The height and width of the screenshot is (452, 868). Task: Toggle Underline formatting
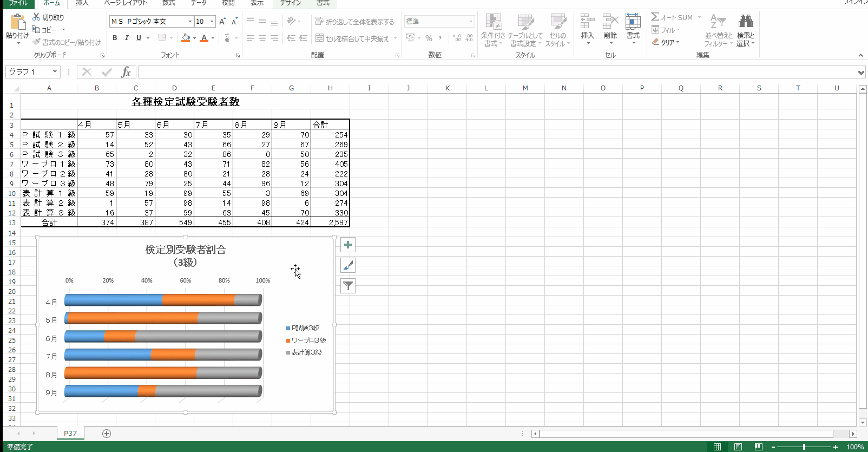[x=139, y=38]
